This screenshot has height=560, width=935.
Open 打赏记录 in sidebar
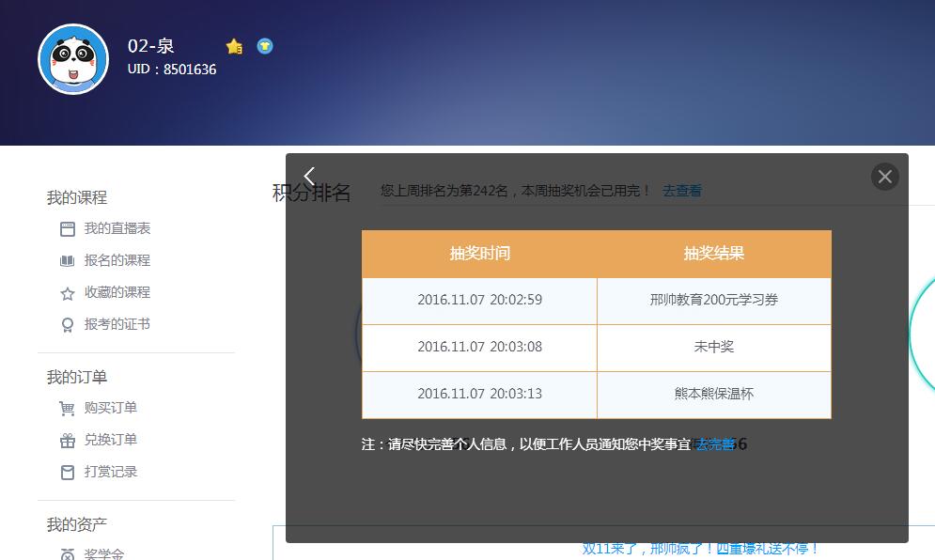click(x=110, y=472)
